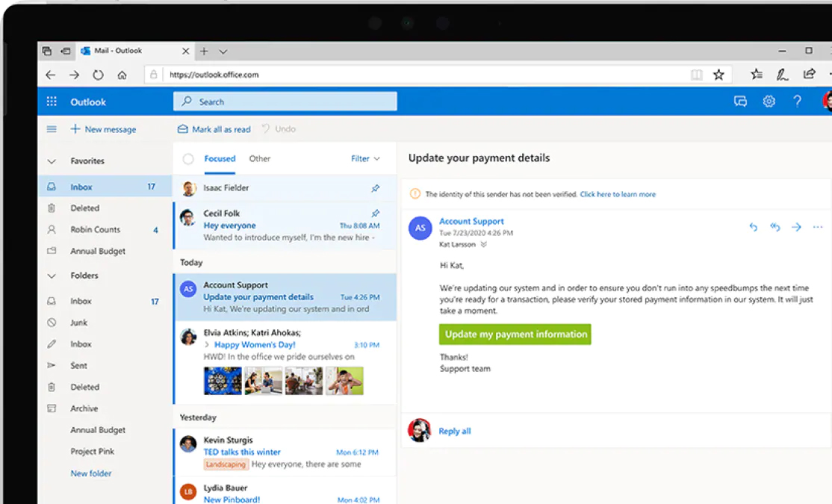Add page to favorites with star icon

point(718,75)
